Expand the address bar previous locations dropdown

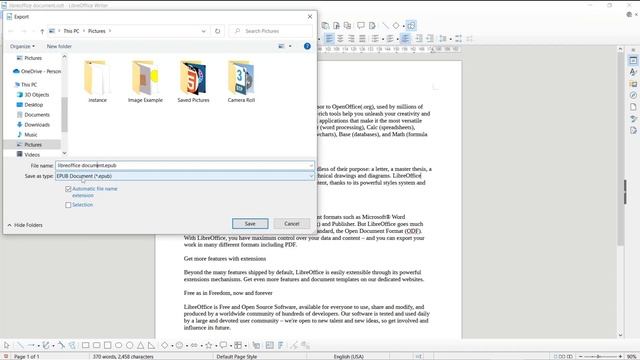[x=203, y=31]
